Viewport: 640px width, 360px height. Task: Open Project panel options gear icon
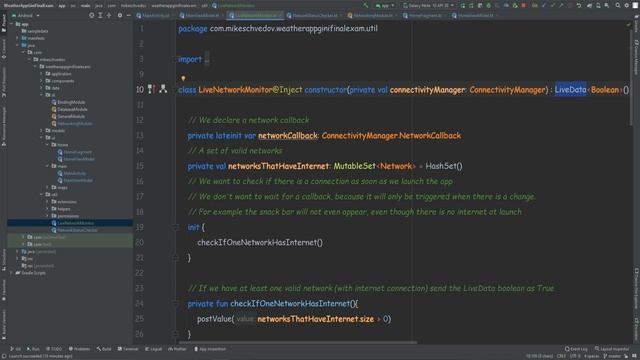[x=120, y=15]
